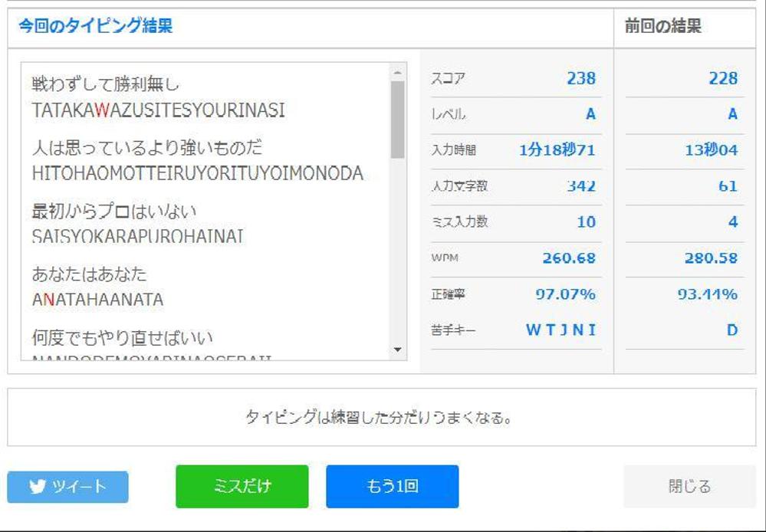Click the input time 1分18秒71
766x532 pixels.
tap(557, 150)
